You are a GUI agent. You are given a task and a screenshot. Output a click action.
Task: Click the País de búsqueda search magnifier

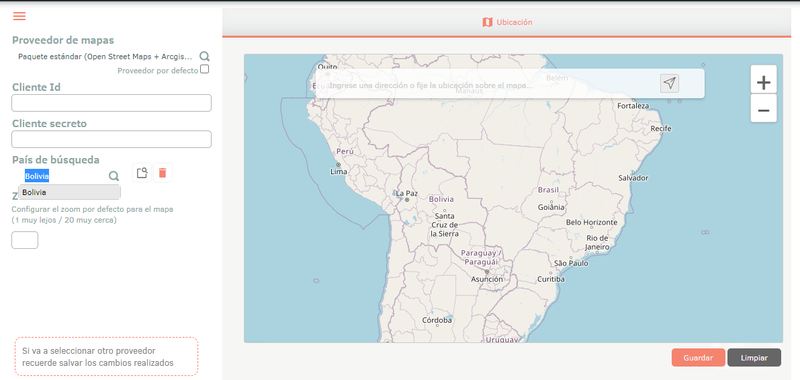(x=114, y=176)
